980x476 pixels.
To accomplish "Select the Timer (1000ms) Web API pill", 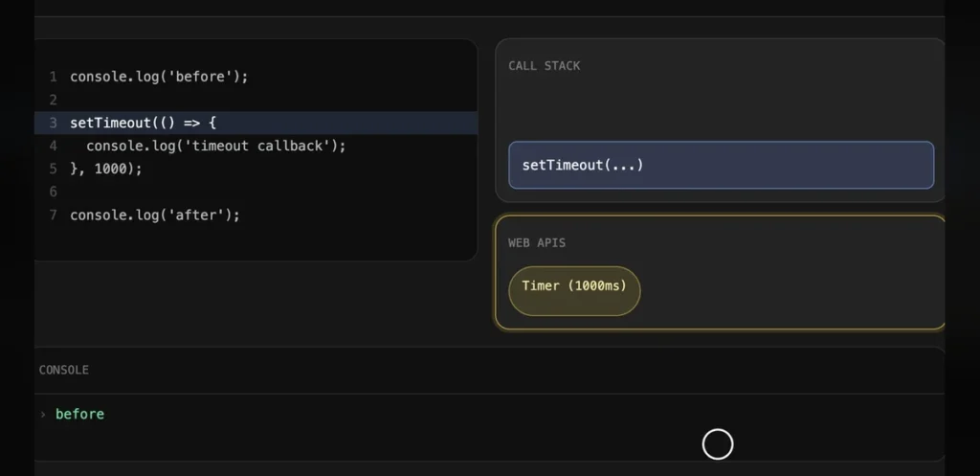I will (574, 291).
